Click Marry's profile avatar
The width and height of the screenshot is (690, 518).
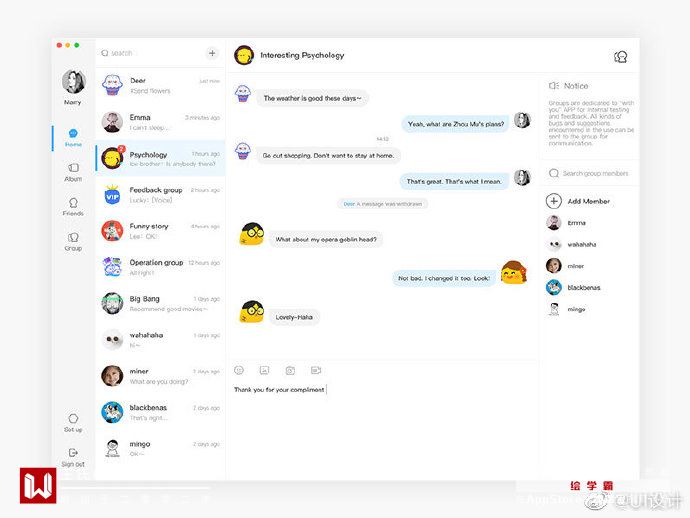click(x=73, y=81)
